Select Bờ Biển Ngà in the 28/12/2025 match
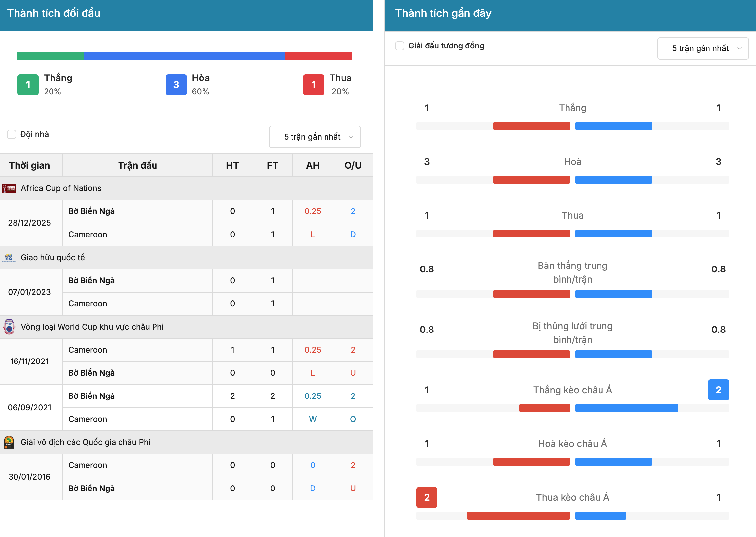 point(91,211)
